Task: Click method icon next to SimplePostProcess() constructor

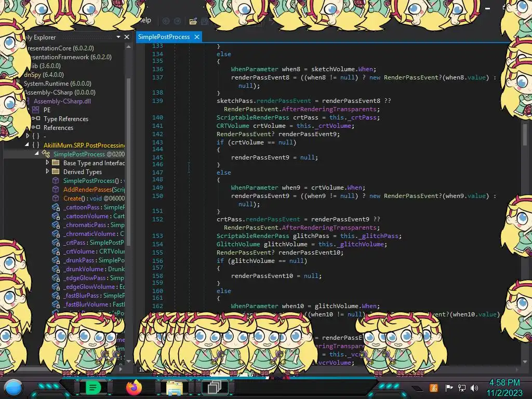Action: click(56, 180)
